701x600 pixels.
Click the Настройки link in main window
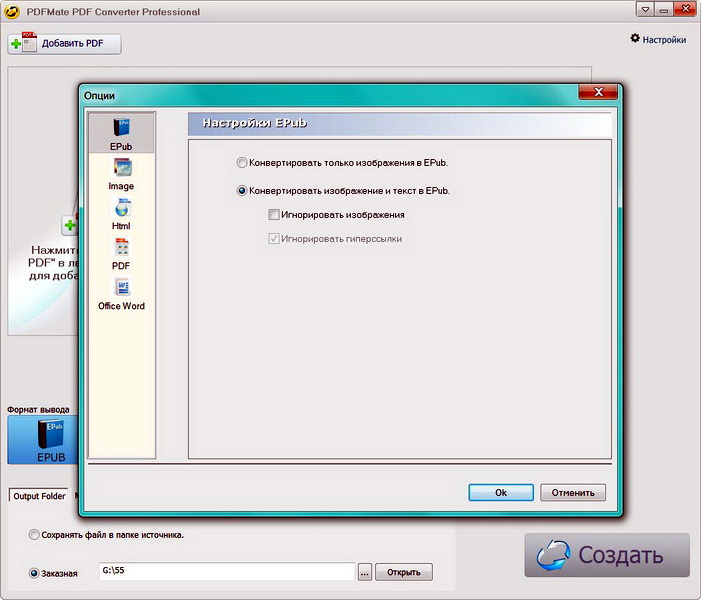pos(664,40)
